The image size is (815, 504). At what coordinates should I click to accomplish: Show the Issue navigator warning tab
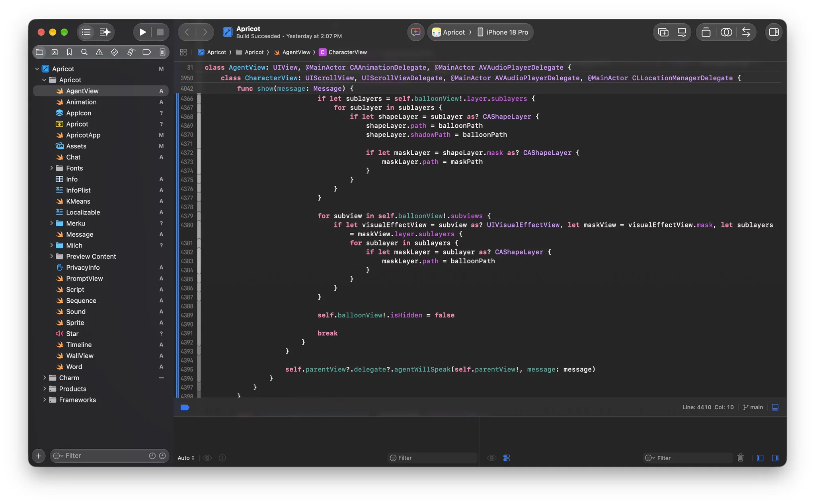click(99, 52)
